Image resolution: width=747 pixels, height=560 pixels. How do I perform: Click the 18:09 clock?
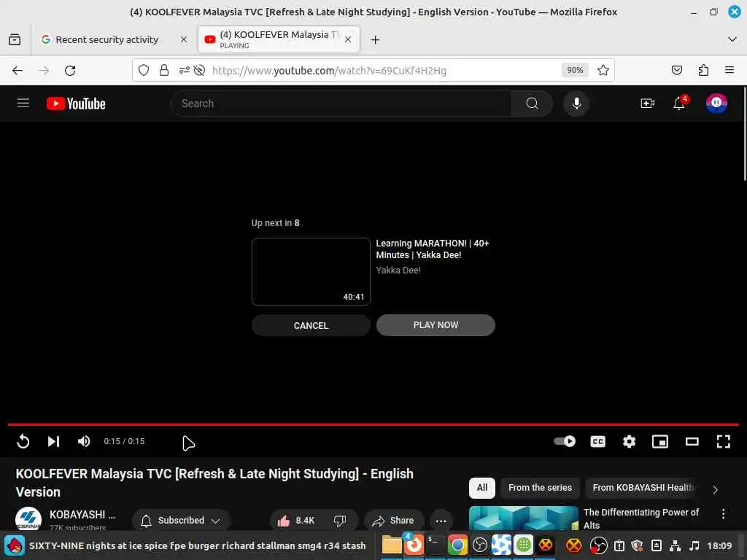719,545
